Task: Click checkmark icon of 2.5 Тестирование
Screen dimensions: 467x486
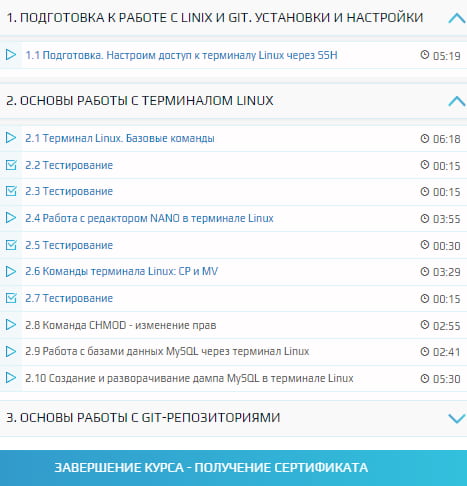Action: click(11, 245)
